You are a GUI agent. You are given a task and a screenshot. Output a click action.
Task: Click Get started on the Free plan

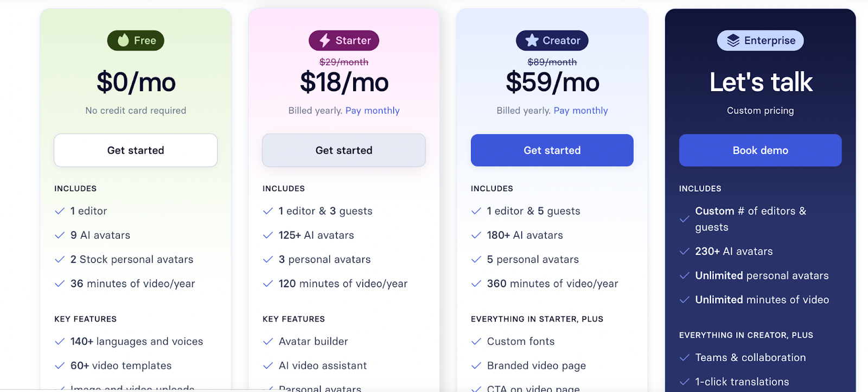tap(136, 150)
